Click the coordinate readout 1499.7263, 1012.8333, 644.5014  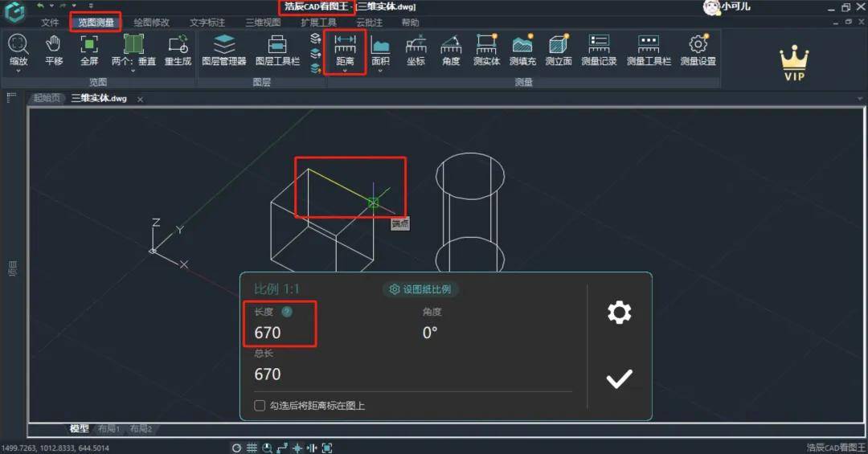tap(55, 448)
